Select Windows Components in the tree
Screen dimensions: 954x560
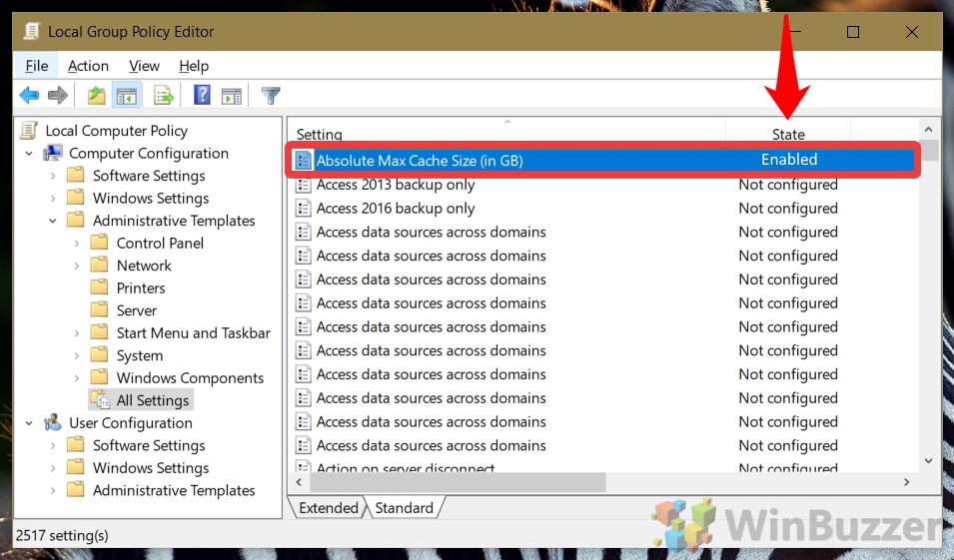pyautogui.click(x=190, y=378)
